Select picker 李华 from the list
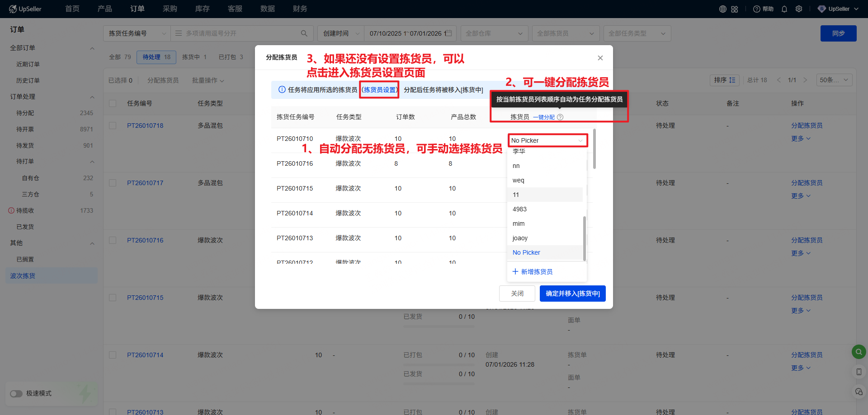 (x=519, y=152)
